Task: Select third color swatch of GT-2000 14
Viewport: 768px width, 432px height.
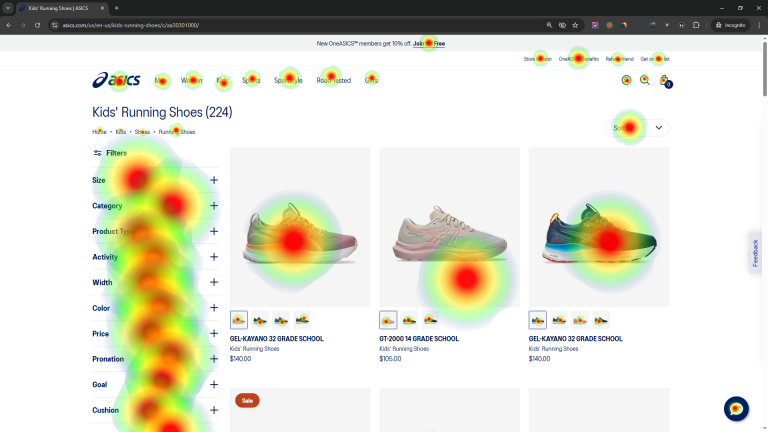Action: click(431, 320)
